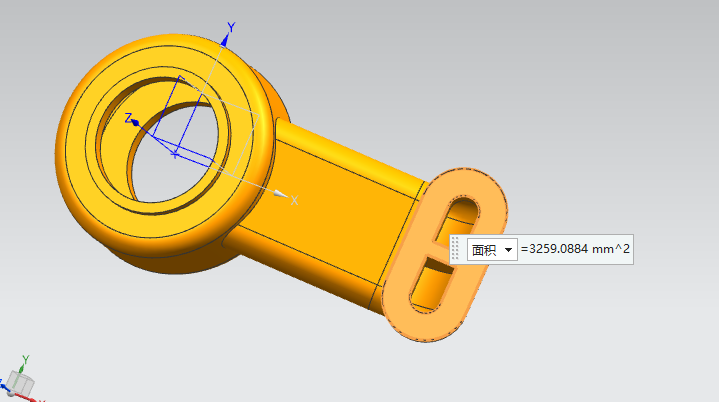Screen dimensions: 719x402
Task: Click the gray cube of the view triad
Action: [20, 383]
